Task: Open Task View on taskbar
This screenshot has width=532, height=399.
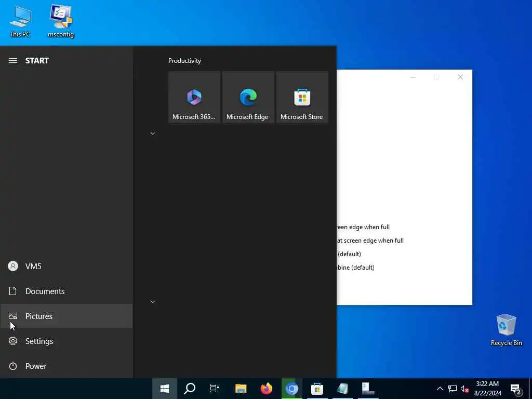Action: pos(215,389)
